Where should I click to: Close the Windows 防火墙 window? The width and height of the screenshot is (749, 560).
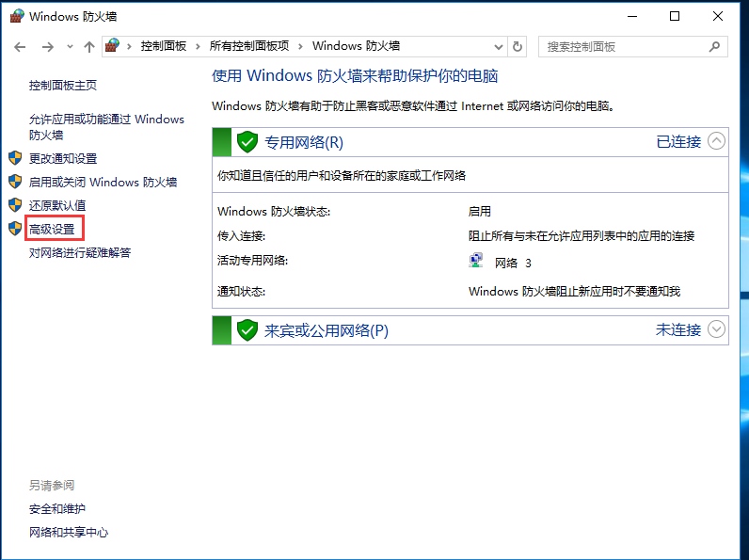717,16
